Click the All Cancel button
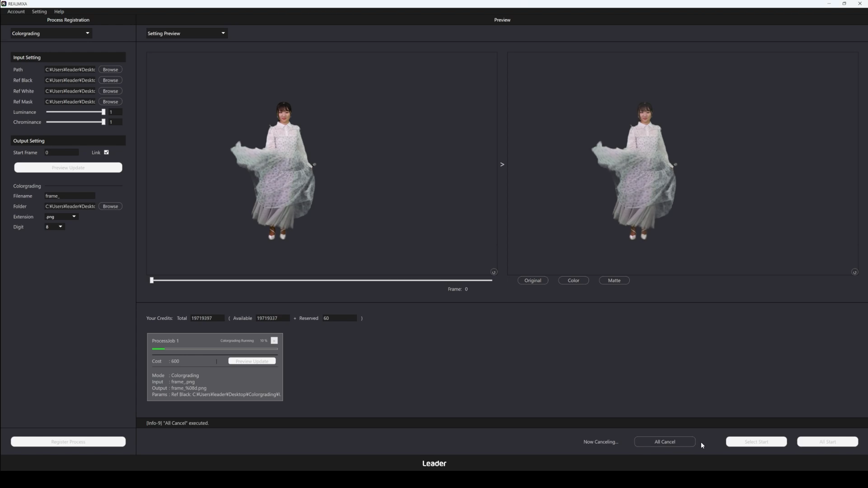 click(x=665, y=442)
